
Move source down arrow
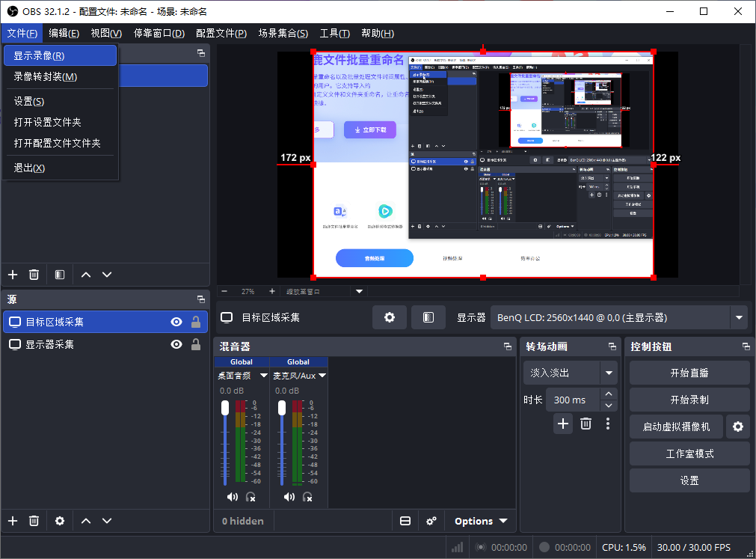[x=107, y=521]
